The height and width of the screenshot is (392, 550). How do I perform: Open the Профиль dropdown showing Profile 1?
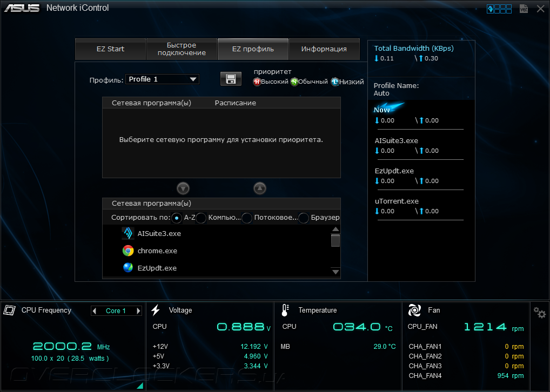162,79
